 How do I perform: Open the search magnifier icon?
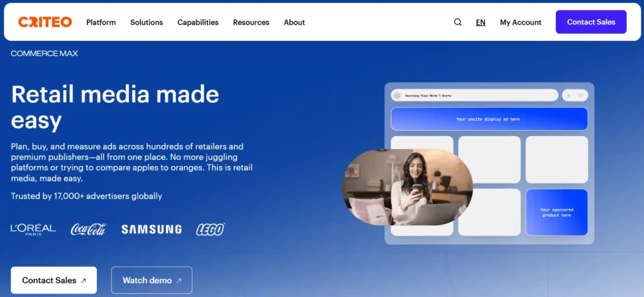click(458, 22)
